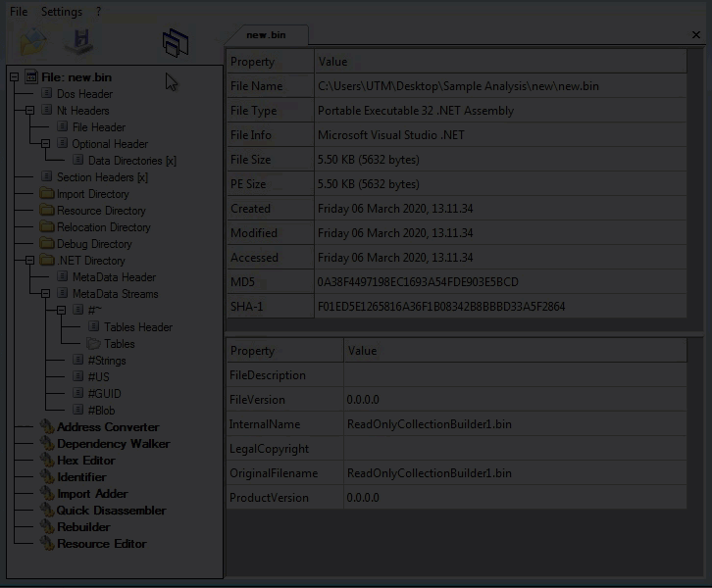This screenshot has height=588, width=712.
Task: Launch Address Converter tool icon
Action: click(x=47, y=426)
